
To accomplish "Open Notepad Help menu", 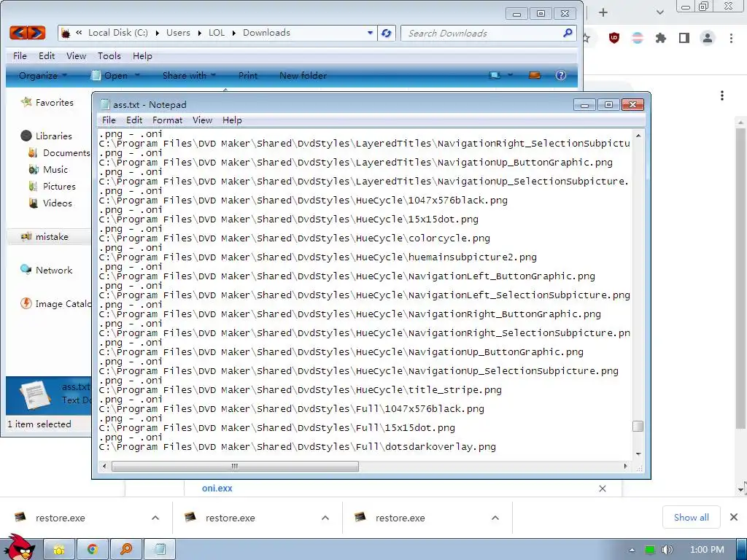I will pos(232,120).
